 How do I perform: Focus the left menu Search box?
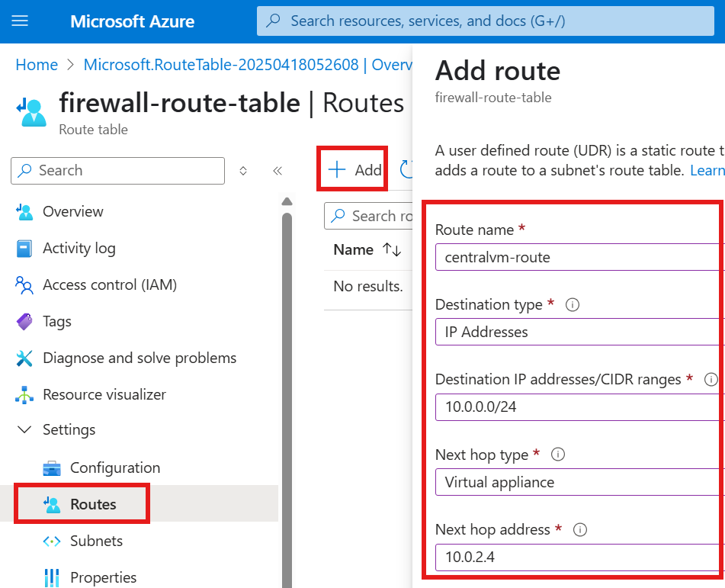tap(118, 171)
